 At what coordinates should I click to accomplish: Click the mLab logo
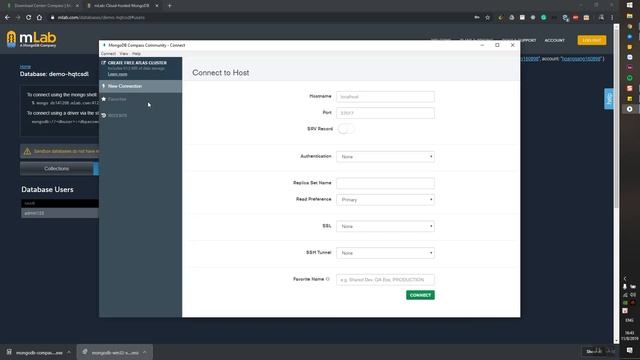[x=31, y=39]
